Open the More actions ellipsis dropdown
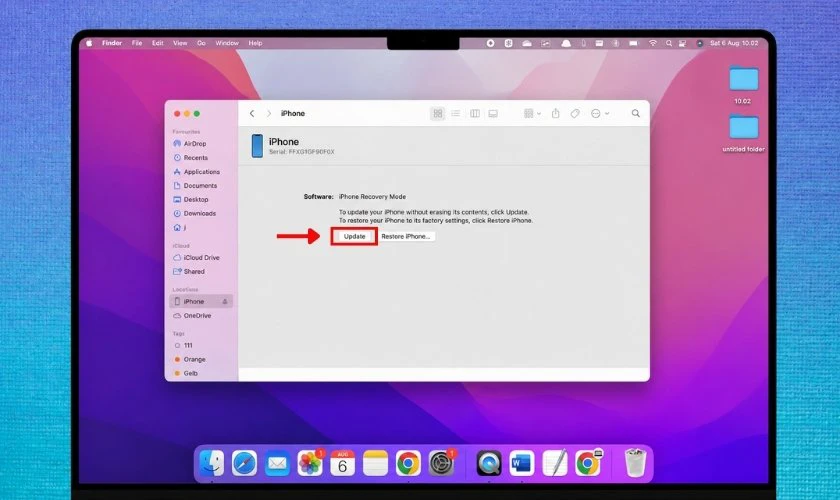This screenshot has height=500, width=840. pyautogui.click(x=599, y=114)
